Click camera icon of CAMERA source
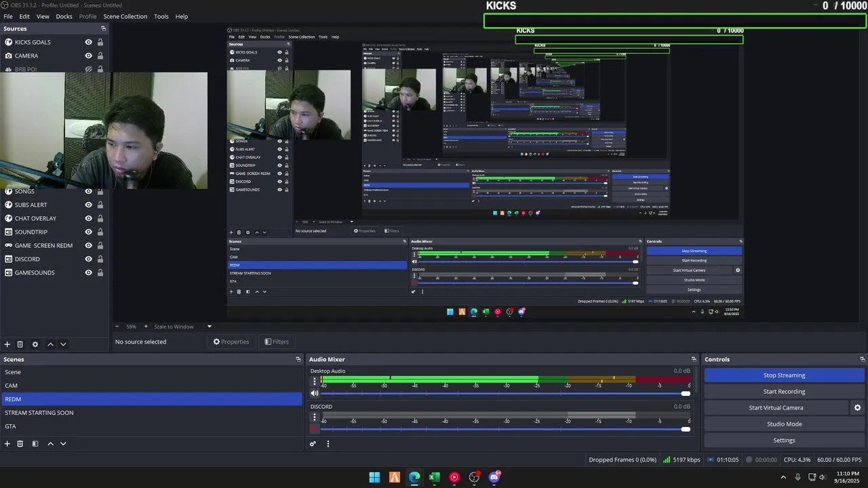The image size is (868, 488). [x=9, y=56]
